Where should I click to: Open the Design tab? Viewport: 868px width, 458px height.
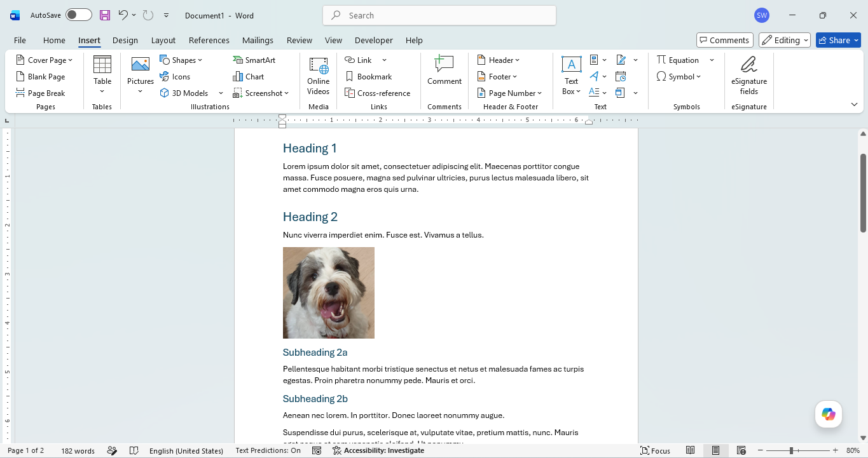125,40
